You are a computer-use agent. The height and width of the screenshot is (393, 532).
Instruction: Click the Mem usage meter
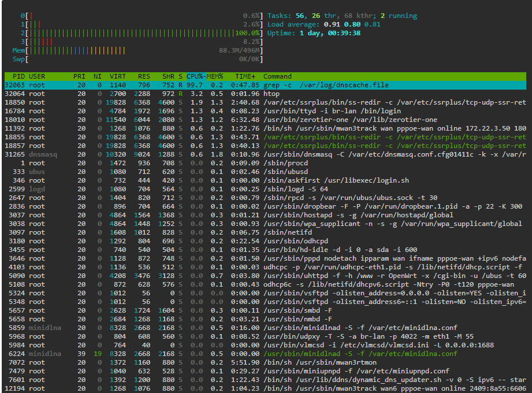pyautogui.click(x=137, y=50)
